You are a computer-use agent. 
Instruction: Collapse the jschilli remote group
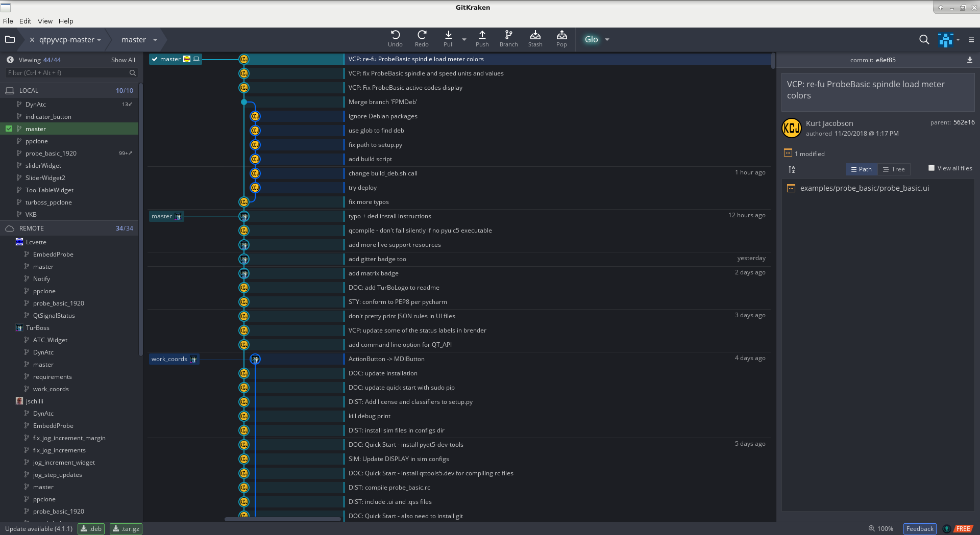[x=34, y=401]
